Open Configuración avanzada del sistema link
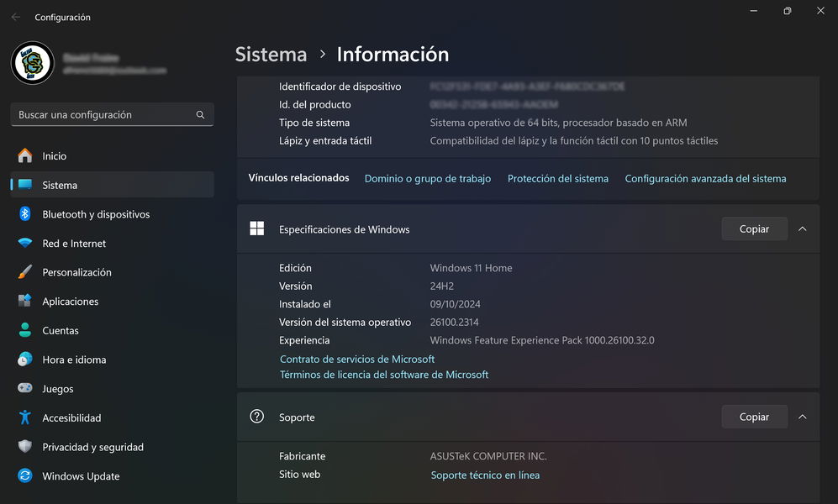The width and height of the screenshot is (838, 504). (705, 178)
